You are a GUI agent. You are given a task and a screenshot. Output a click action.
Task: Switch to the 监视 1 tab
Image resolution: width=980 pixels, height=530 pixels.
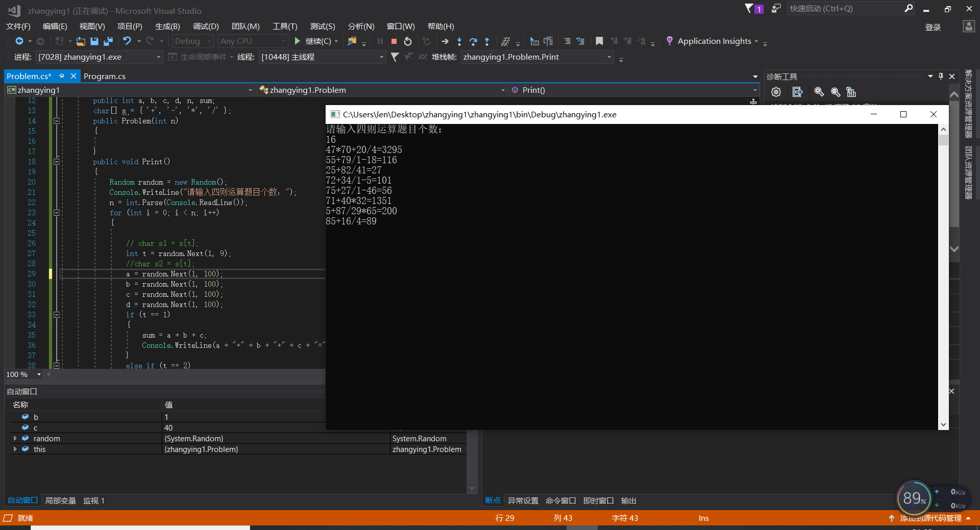tap(94, 500)
